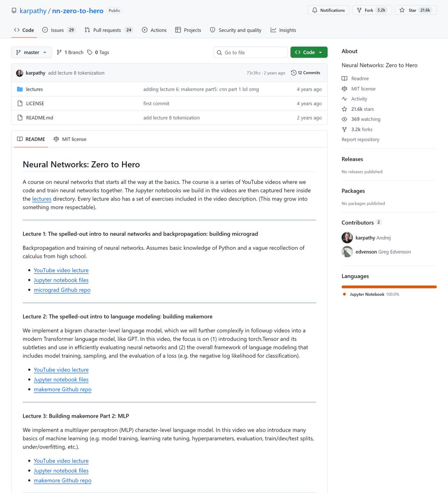This screenshot has height=493, width=448.
Task: Click the book icon beside Readme in About
Action: coord(345,78)
